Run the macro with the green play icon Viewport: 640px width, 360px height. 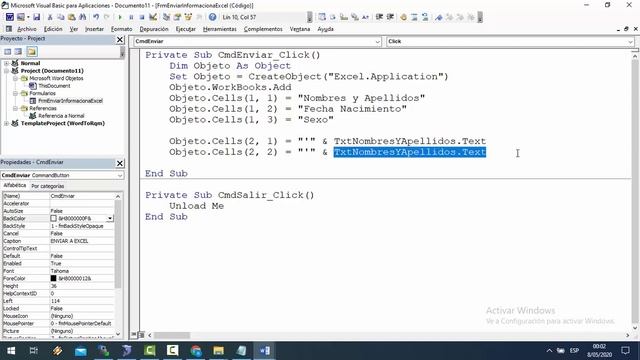pyautogui.click(x=120, y=17)
